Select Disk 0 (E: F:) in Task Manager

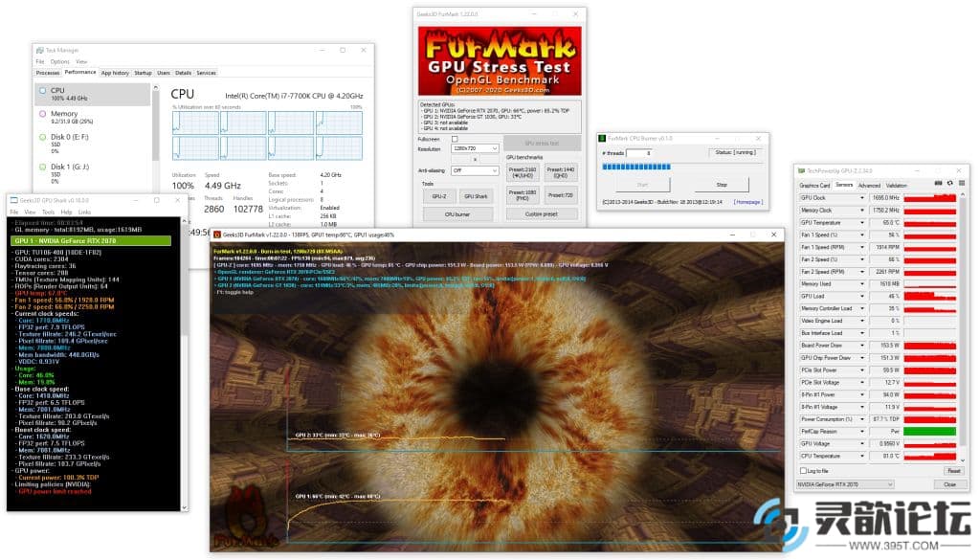(x=93, y=144)
